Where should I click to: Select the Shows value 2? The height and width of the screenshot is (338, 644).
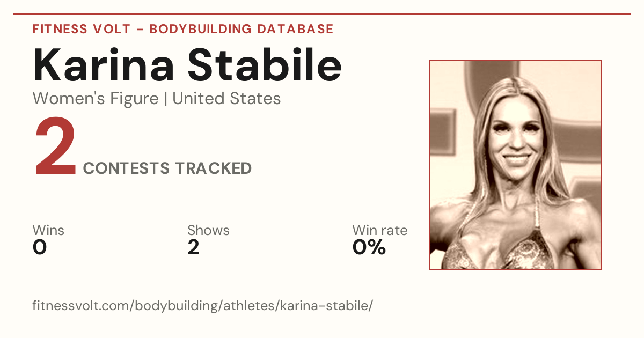[194, 247]
